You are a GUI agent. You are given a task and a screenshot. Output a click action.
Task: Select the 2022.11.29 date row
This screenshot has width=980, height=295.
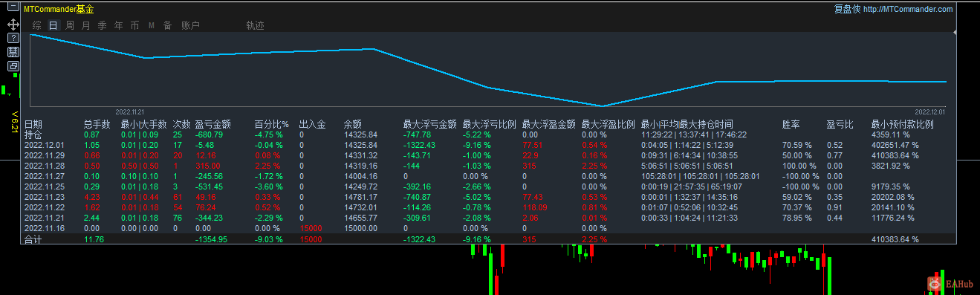[45, 155]
